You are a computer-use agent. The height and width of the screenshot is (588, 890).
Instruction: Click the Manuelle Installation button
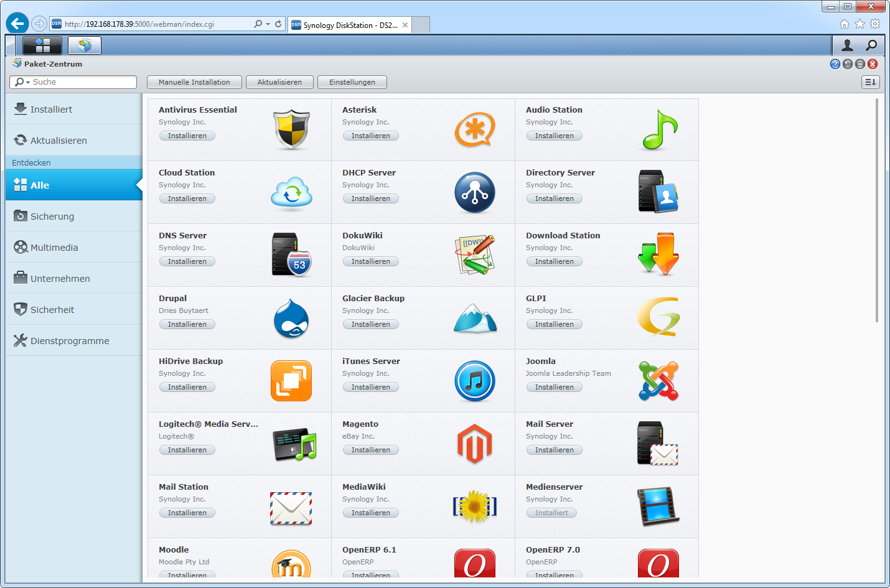point(194,82)
